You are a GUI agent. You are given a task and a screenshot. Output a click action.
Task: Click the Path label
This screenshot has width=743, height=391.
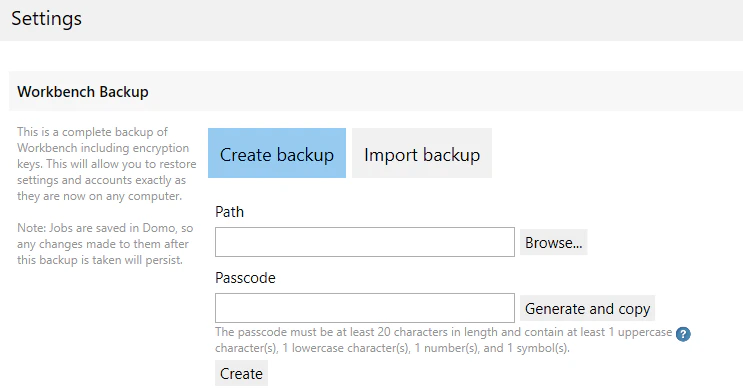(229, 211)
